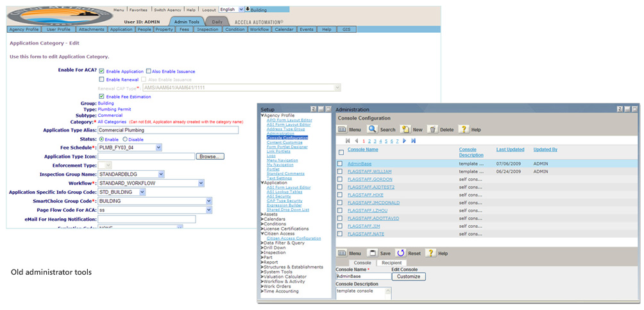Image resolution: width=644 pixels, height=310 pixels.
Task: Open the Workflow menu tab
Action: click(259, 30)
